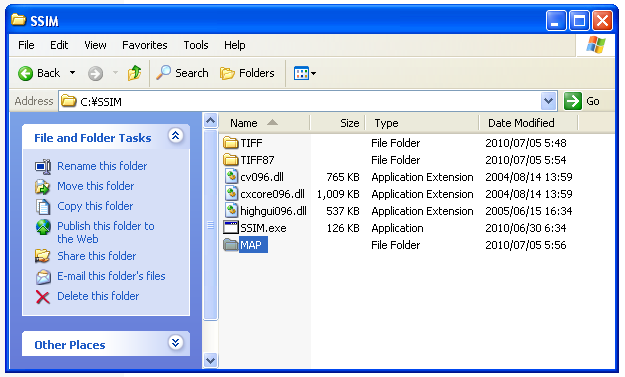The height and width of the screenshot is (377, 625).
Task: Select the cv096.dll file icon
Action: [x=231, y=177]
